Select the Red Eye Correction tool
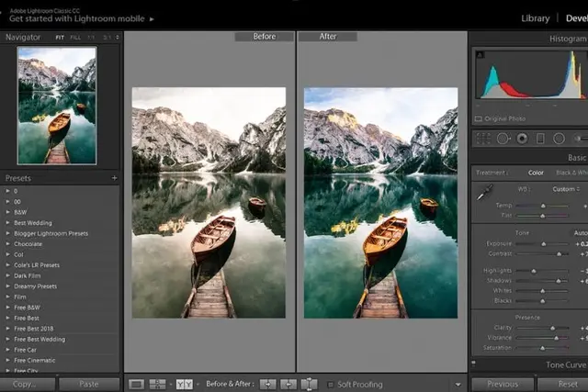The height and width of the screenshot is (392, 588). coord(522,139)
